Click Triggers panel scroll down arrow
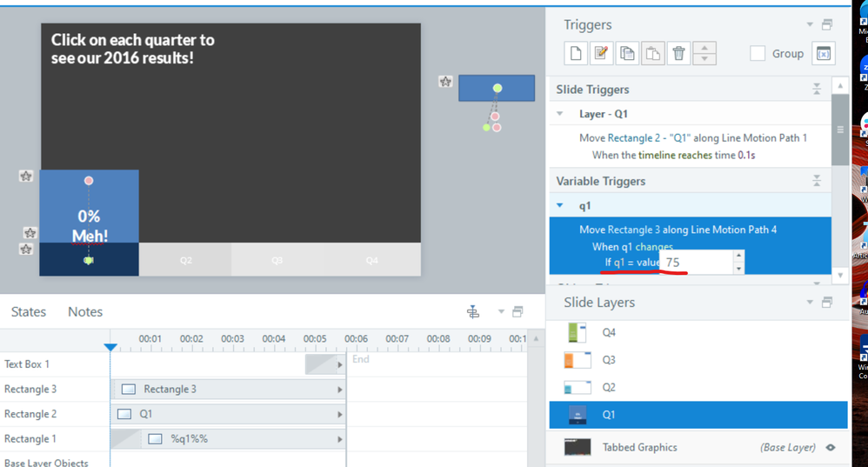The height and width of the screenshot is (467, 868). (x=840, y=275)
